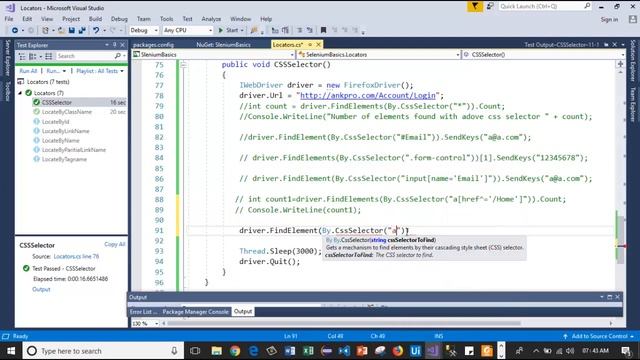Open the Solution Explorer side tab
The height and width of the screenshot is (360, 640).
[x=633, y=60]
